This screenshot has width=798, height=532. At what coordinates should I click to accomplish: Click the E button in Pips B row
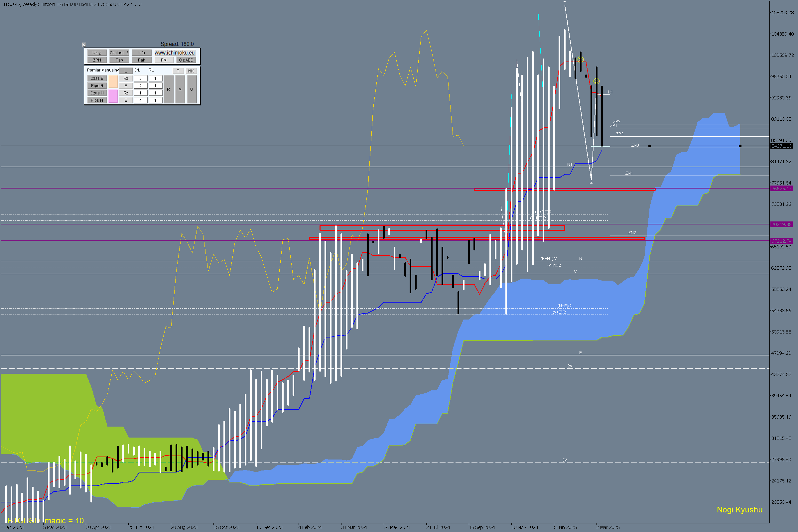pyautogui.click(x=126, y=85)
